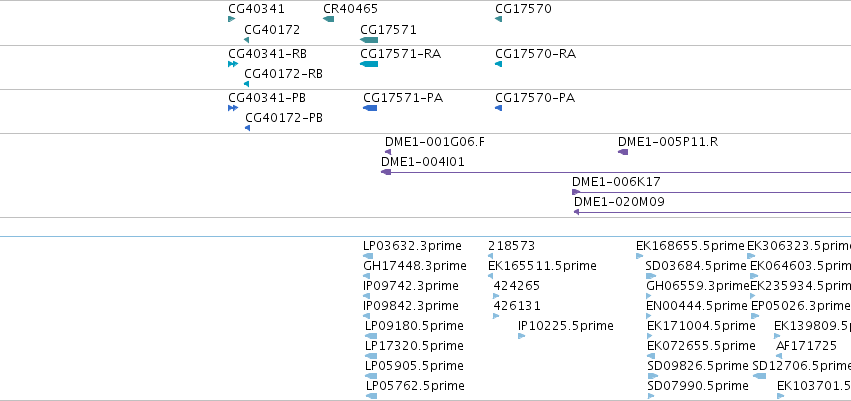Screen dimensions: 851x401
Task: Select the CG40341 gene arrow glyph
Action: 232,19
